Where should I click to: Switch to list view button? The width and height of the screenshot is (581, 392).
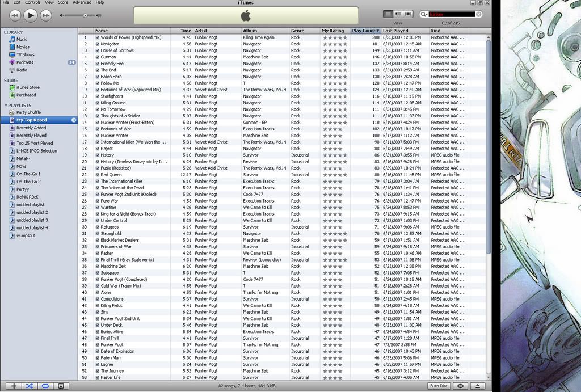pos(388,14)
